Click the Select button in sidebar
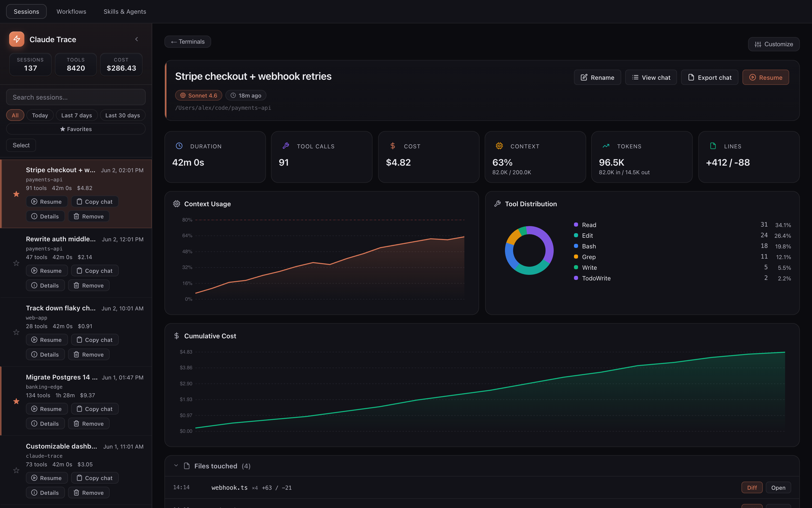This screenshot has width=812, height=508. (x=21, y=145)
